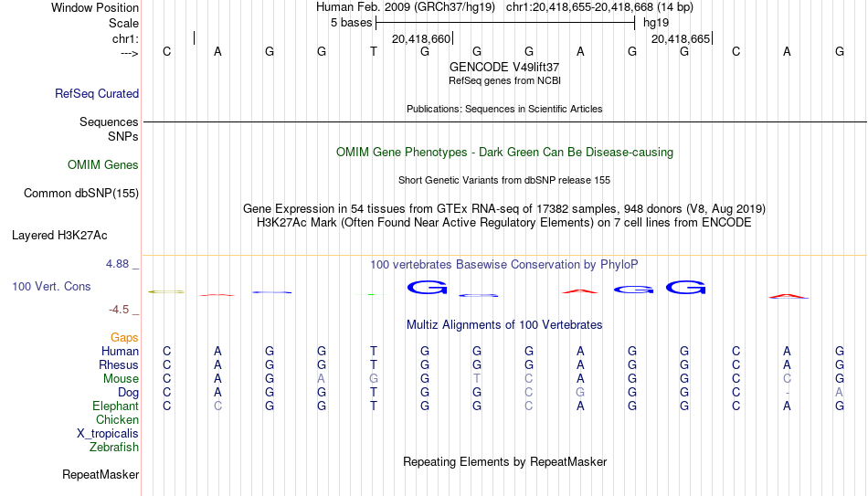Click 'Multiz Alignments of 100 Vertebrates' title
The height and width of the screenshot is (496, 868).
point(504,325)
